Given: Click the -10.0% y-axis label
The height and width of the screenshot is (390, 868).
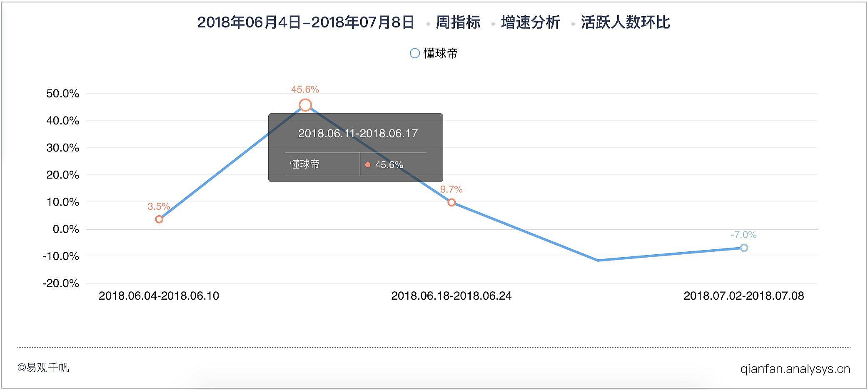Looking at the screenshot, I should click(x=61, y=256).
